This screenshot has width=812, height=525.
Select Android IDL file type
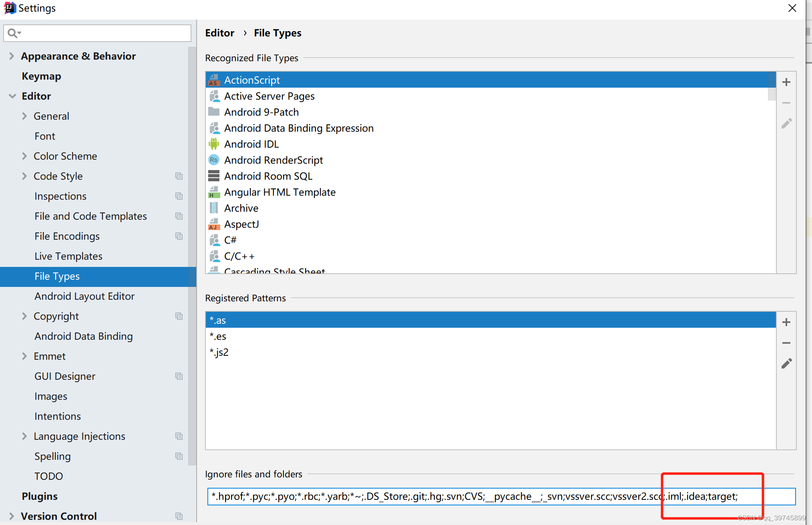(x=251, y=144)
